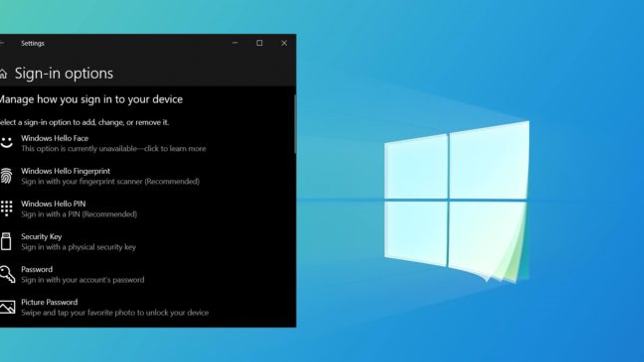Go to Settings home via house icon

click(3, 74)
